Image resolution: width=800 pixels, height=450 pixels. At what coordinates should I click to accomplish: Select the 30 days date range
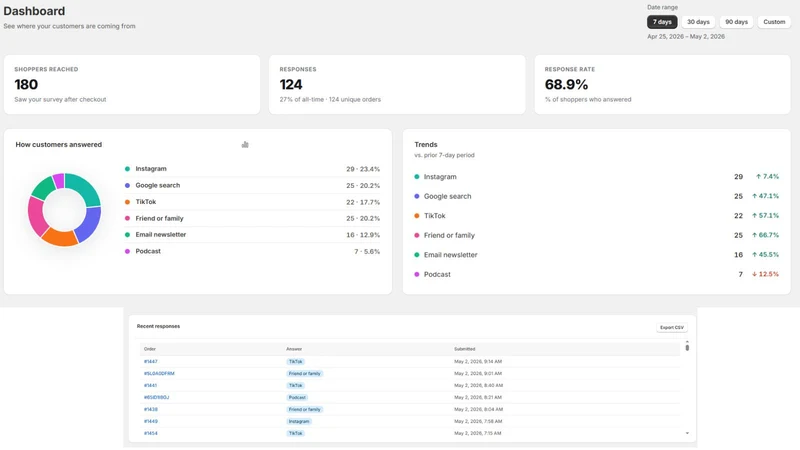(x=698, y=22)
